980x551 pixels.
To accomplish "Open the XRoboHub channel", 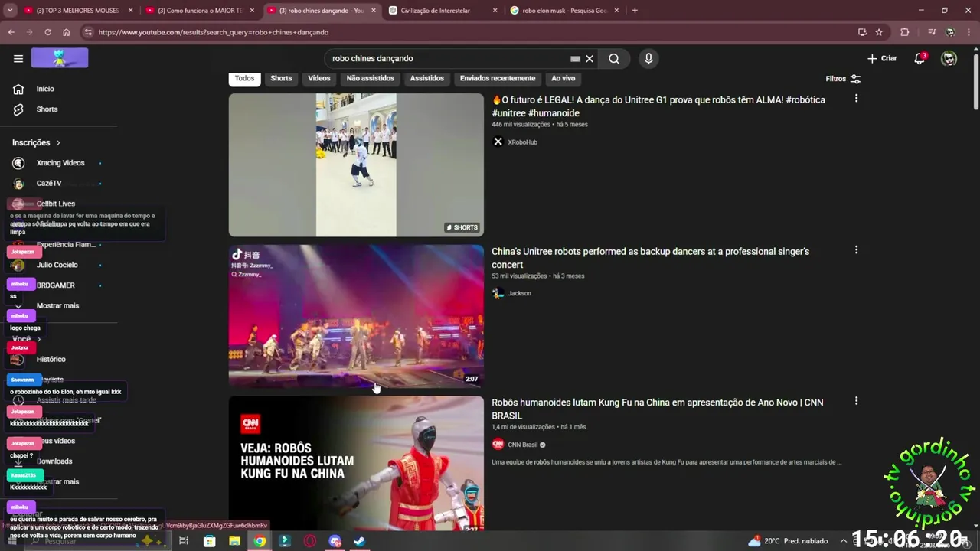I will coord(522,142).
